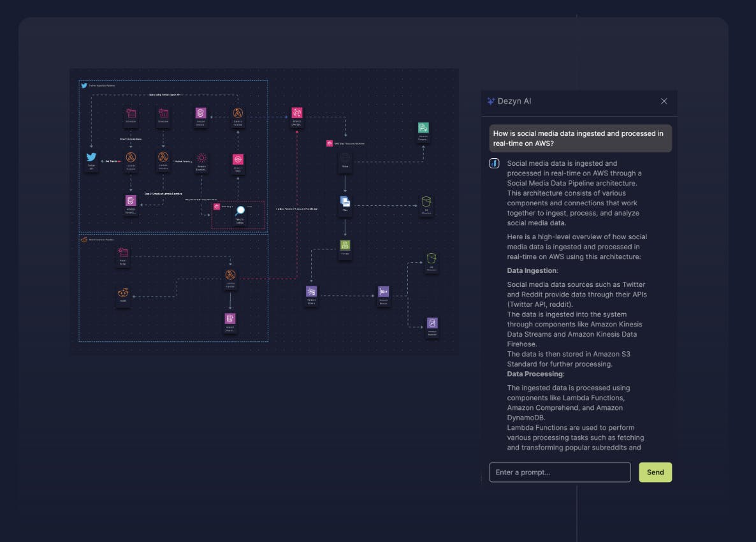Select the magnifying glass search icon in the red dashed box
Image resolution: width=756 pixels, height=542 pixels.
click(240, 210)
